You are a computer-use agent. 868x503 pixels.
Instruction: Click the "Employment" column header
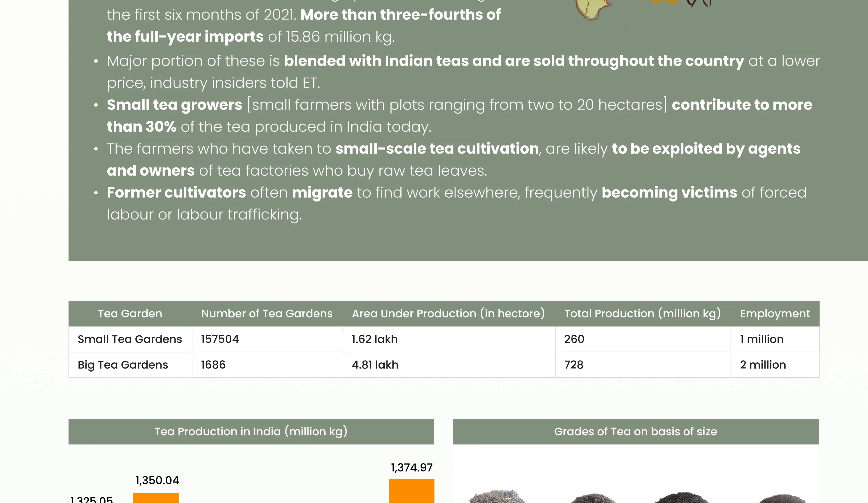coord(775,313)
